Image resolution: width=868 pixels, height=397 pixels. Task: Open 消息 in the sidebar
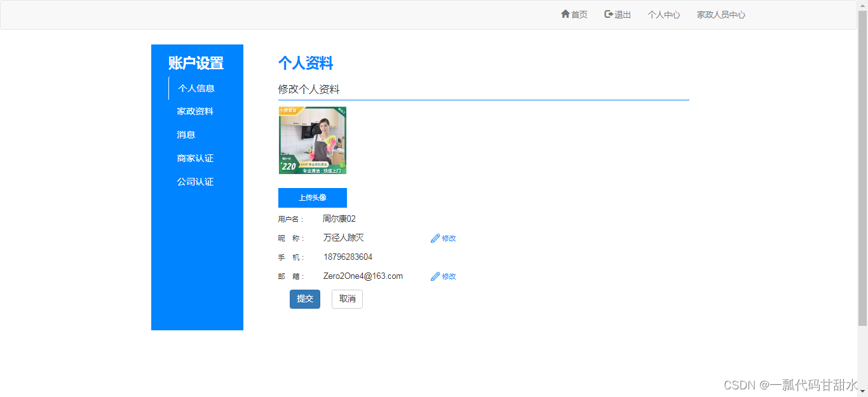(186, 135)
